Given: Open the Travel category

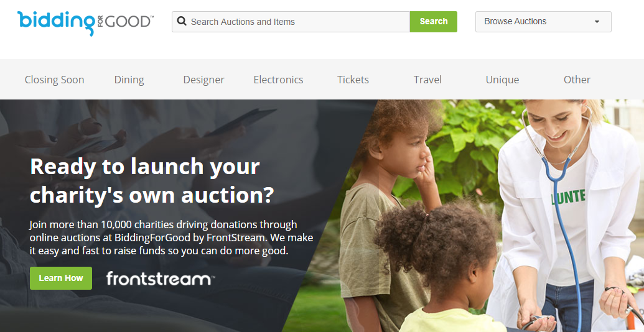Looking at the screenshot, I should (427, 80).
